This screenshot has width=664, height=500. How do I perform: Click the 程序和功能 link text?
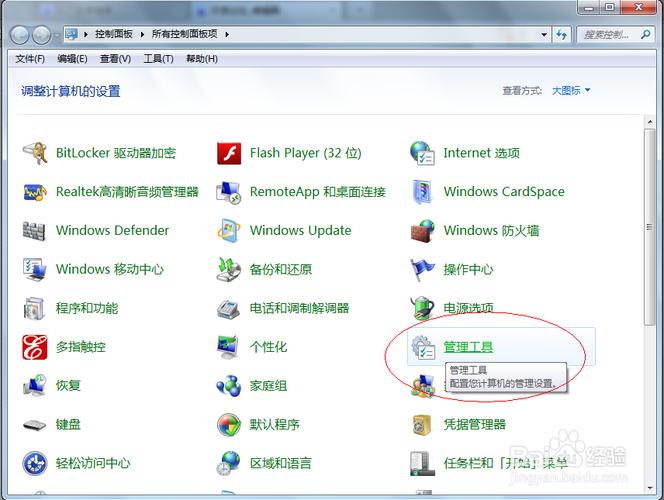coord(87,308)
